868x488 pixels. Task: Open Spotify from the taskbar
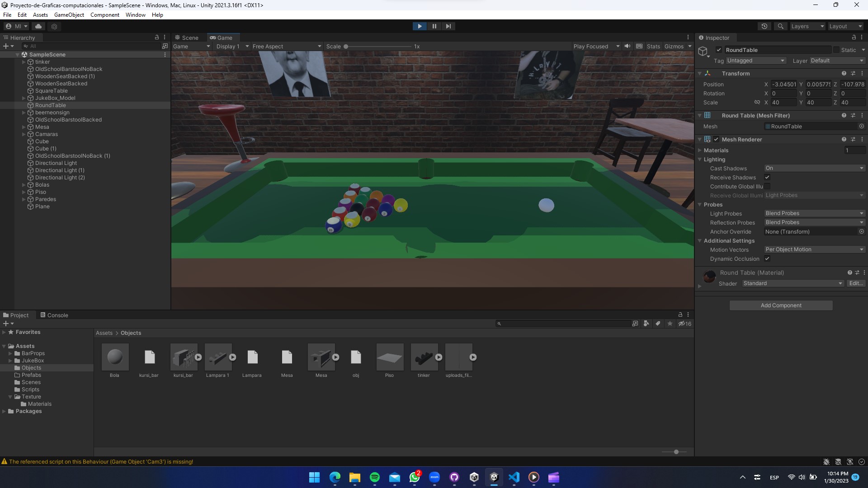coord(374,477)
